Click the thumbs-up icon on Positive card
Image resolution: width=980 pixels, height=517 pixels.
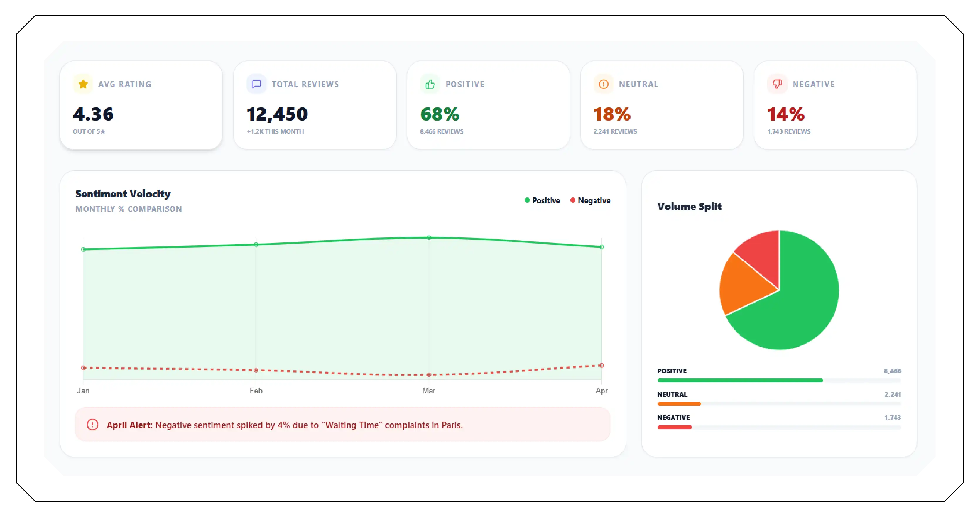(430, 84)
